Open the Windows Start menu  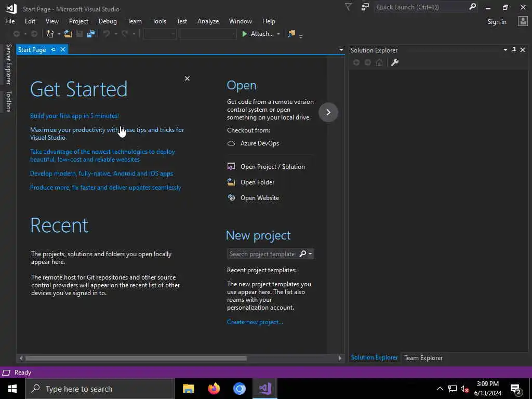pos(12,389)
